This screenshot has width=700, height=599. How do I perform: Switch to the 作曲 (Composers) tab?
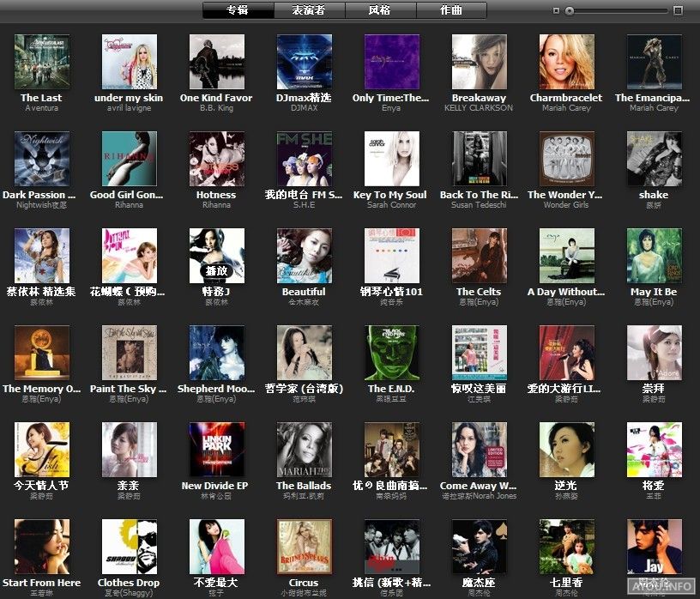pos(451,9)
